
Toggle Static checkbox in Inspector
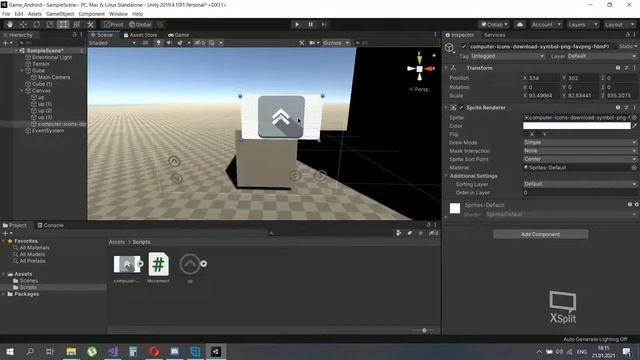(x=616, y=47)
